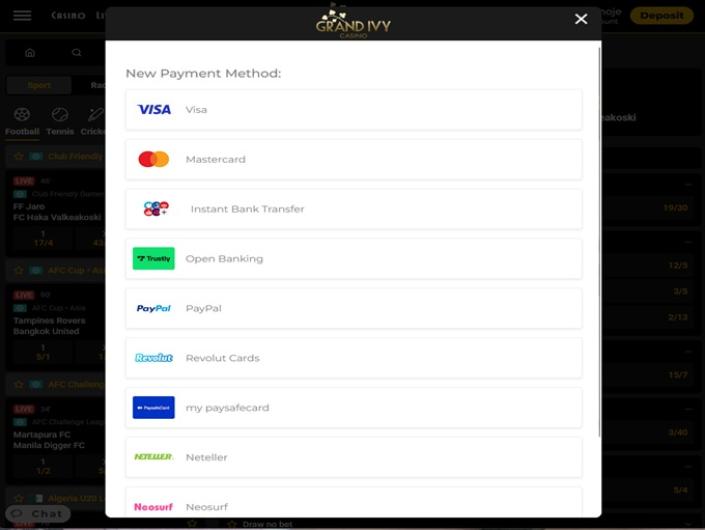Open the search magnifier icon
The height and width of the screenshot is (530, 705).
tap(76, 53)
